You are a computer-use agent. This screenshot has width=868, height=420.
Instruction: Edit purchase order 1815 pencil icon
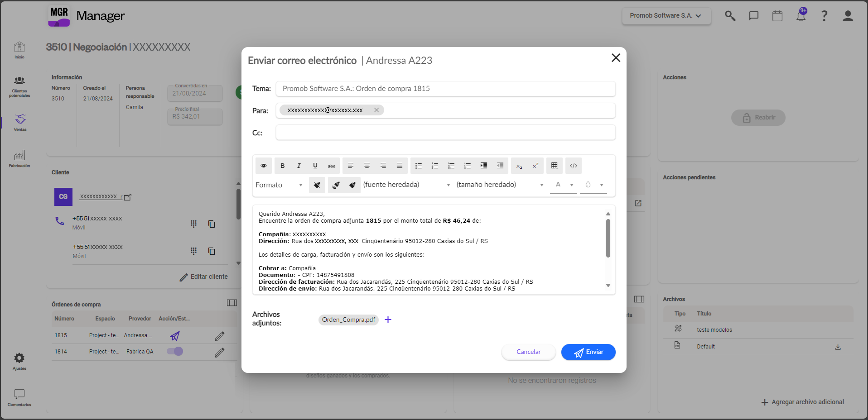click(220, 336)
